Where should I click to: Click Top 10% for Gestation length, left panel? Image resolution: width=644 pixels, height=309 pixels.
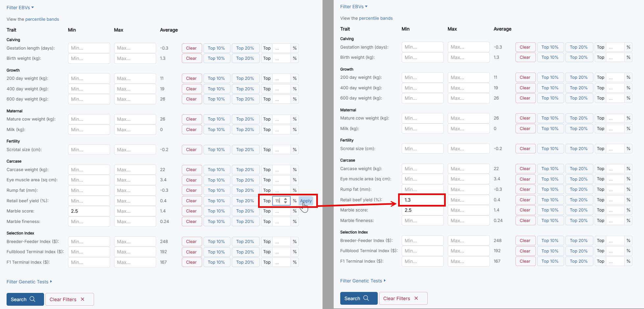(x=216, y=48)
